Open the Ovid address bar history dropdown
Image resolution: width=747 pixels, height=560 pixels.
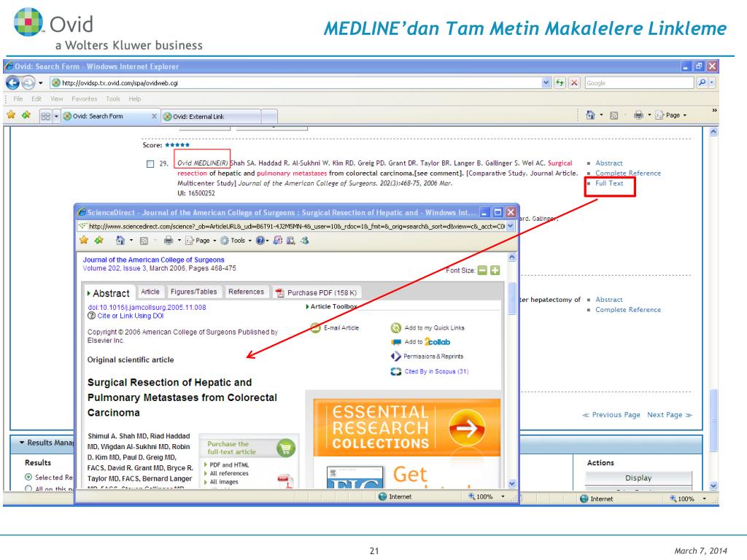546,83
